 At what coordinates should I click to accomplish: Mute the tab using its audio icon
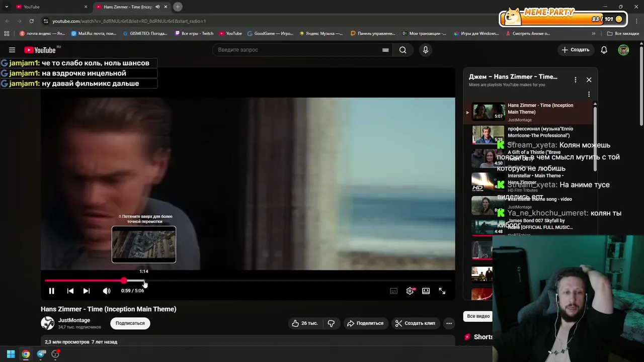pos(157,7)
